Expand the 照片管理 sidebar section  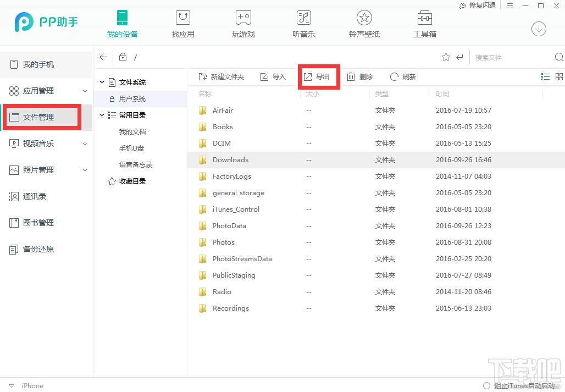(x=85, y=170)
